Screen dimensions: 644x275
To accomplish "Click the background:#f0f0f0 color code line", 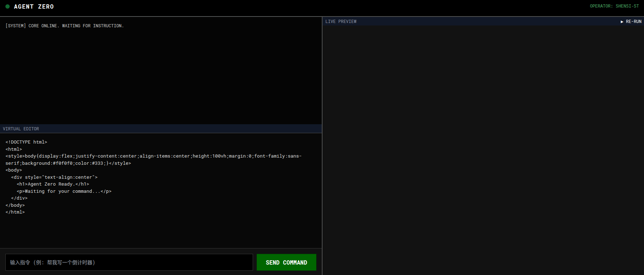I will [x=68, y=163].
